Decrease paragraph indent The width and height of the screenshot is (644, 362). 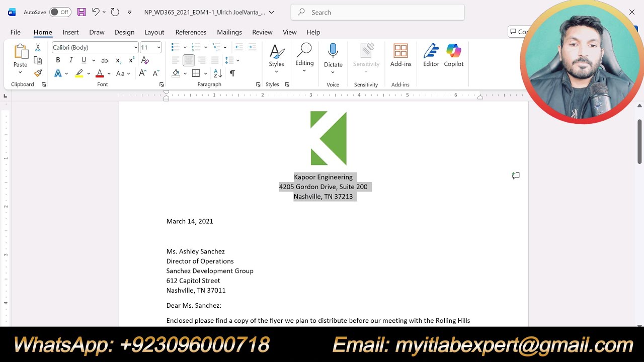point(239,47)
